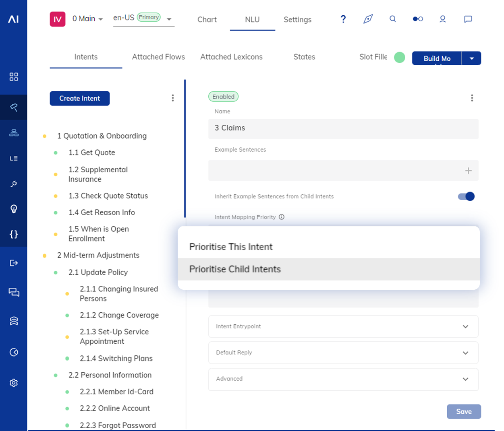Select intent 1.4 Get Reason Info
This screenshot has width=504, height=431.
click(x=102, y=212)
